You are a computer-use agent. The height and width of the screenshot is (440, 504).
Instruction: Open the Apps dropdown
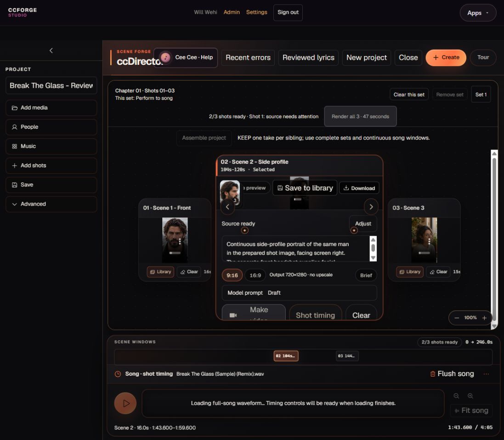[x=478, y=13]
